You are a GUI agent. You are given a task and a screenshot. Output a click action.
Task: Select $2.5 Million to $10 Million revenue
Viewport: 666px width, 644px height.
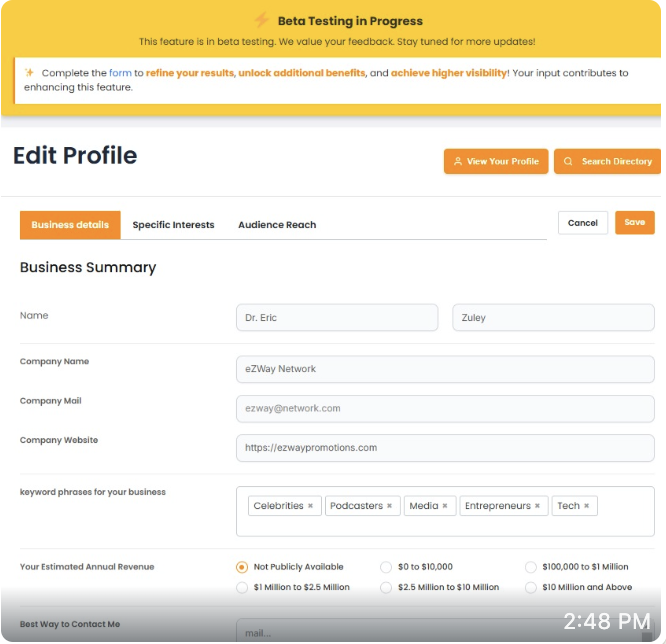(386, 587)
